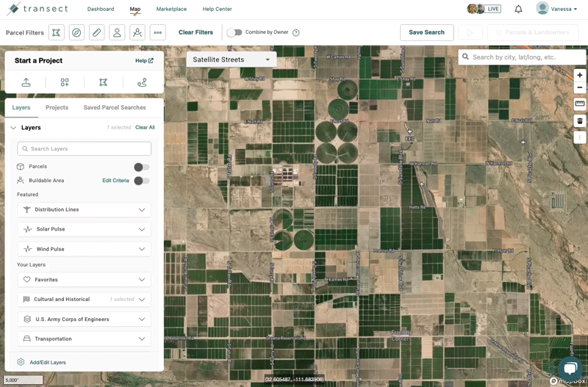Turn on Combine by Owner switch
Screen dimensions: 588x387
pos(234,32)
